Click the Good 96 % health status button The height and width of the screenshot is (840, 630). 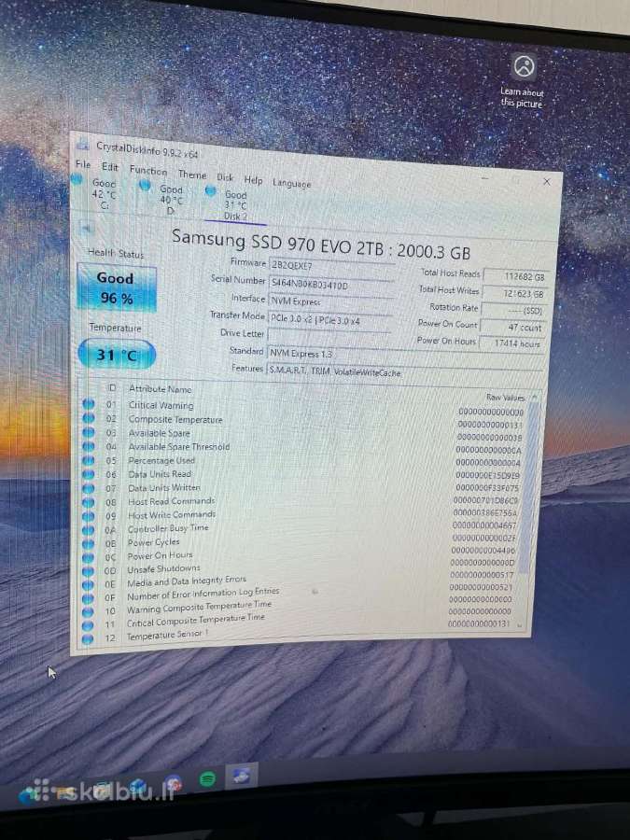pos(117,288)
